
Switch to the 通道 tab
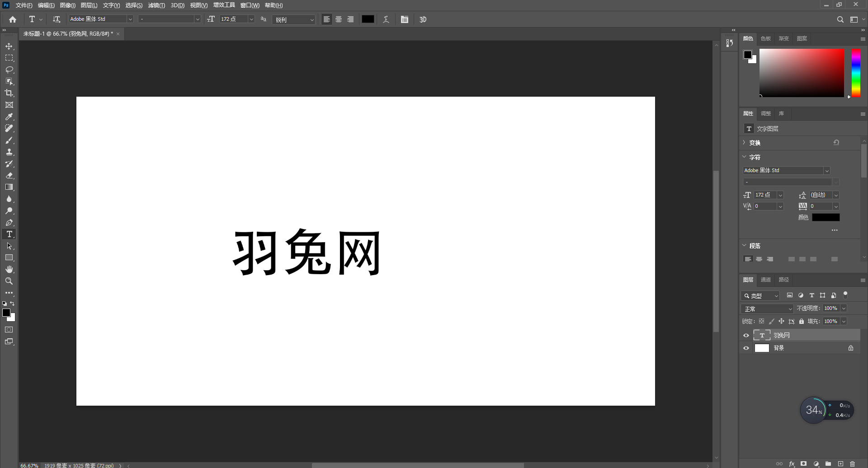click(765, 280)
